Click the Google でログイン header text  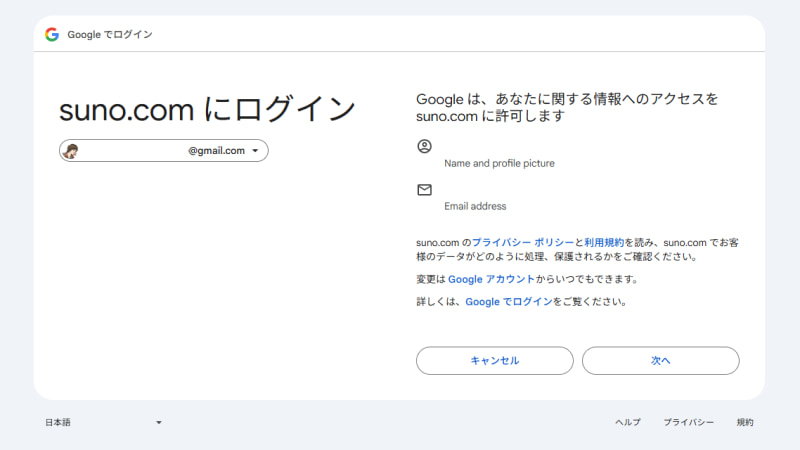[110, 34]
